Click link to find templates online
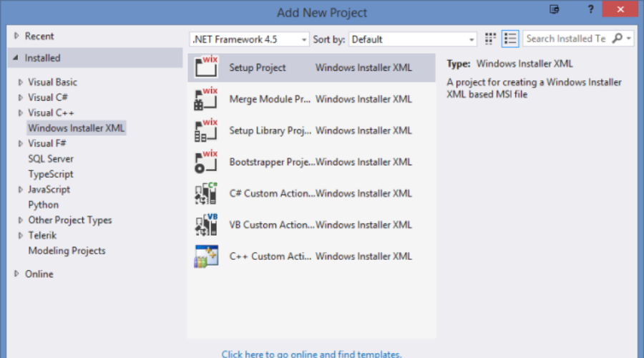The width and height of the screenshot is (644, 358). click(311, 354)
